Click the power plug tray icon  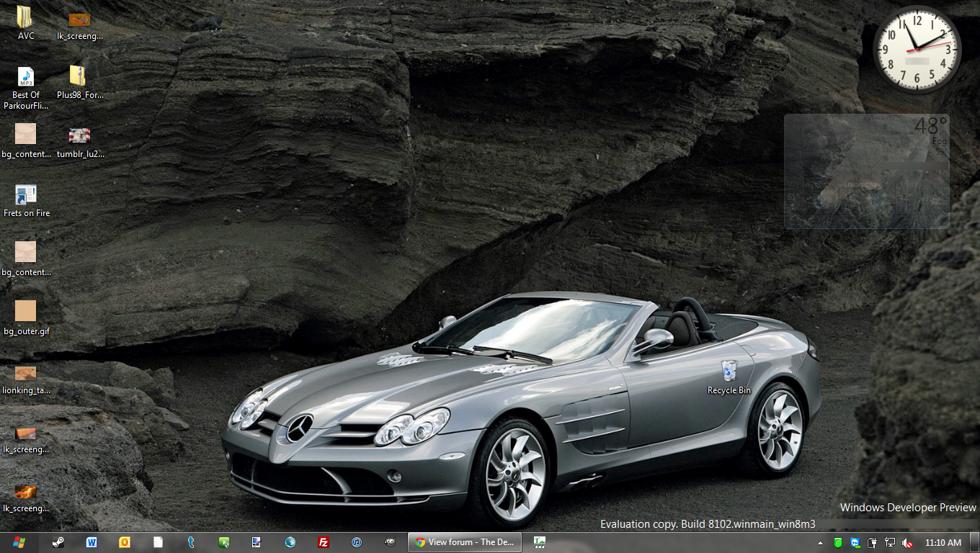click(x=872, y=543)
